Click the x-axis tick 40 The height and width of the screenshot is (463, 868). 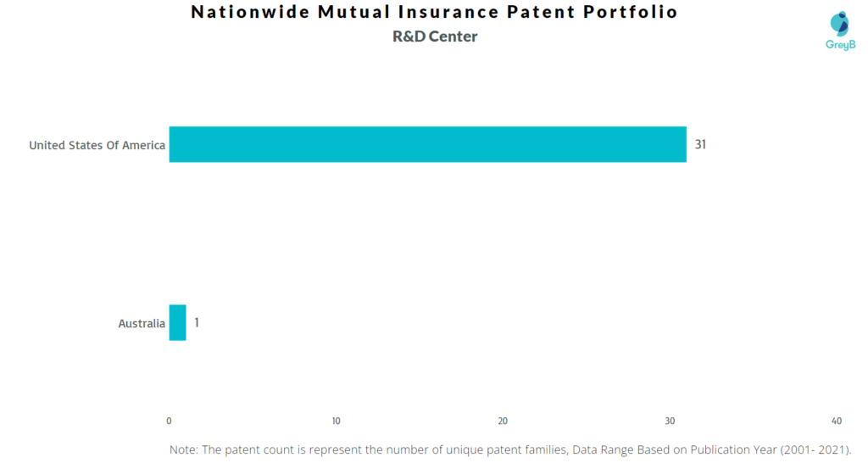coord(837,421)
